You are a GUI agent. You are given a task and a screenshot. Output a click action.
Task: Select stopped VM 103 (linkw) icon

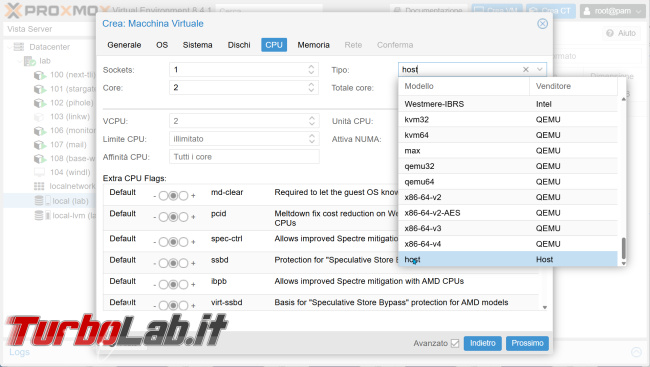39,117
